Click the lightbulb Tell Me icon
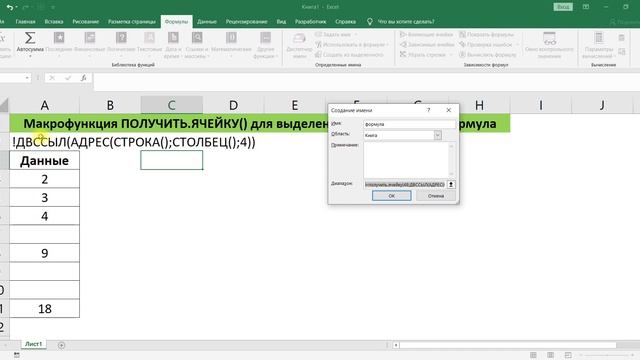The width and height of the screenshot is (640, 360). coord(369,22)
